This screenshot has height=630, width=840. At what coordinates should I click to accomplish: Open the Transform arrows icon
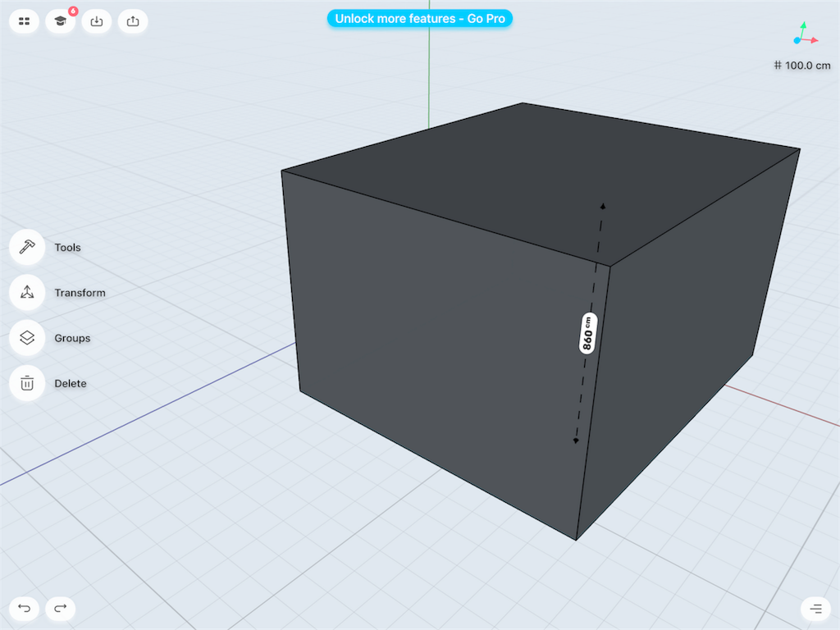27,293
